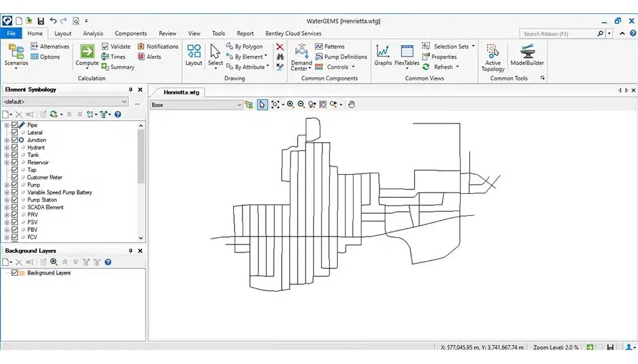Expand the PRV tree node
This screenshot has width=638, height=364.
coord(7,215)
